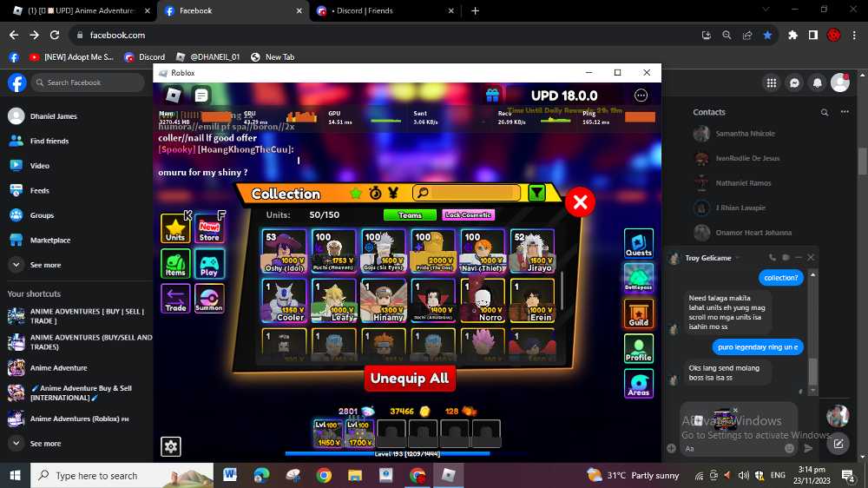This screenshot has width=868, height=488.
Task: Open the Trade menu icon
Action: click(x=175, y=299)
